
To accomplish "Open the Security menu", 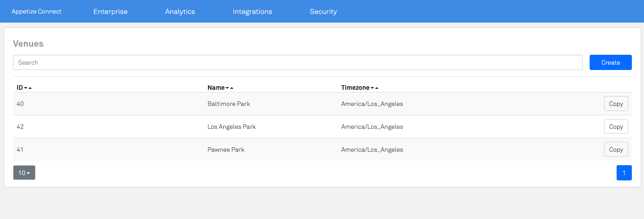I will point(323,12).
